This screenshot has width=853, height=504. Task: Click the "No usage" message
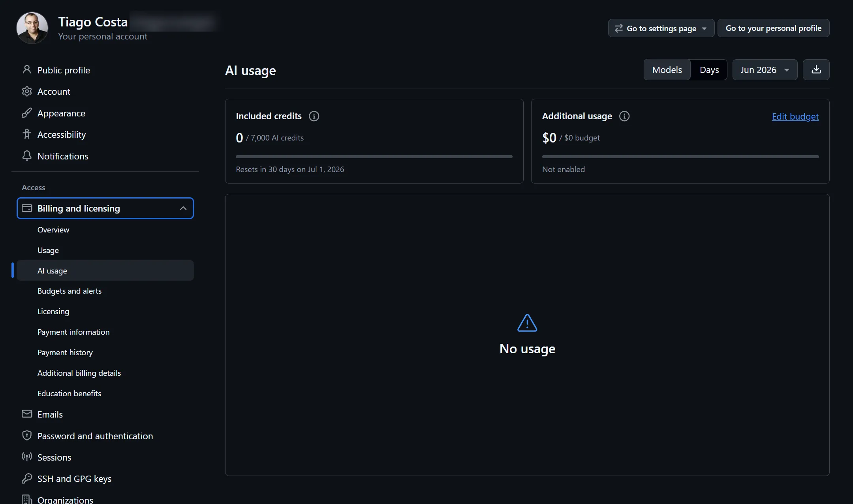click(527, 348)
